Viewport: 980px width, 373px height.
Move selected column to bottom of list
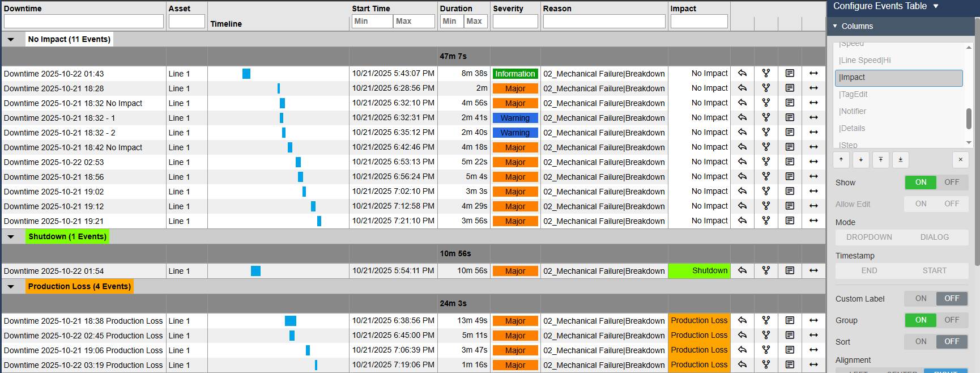coord(901,160)
